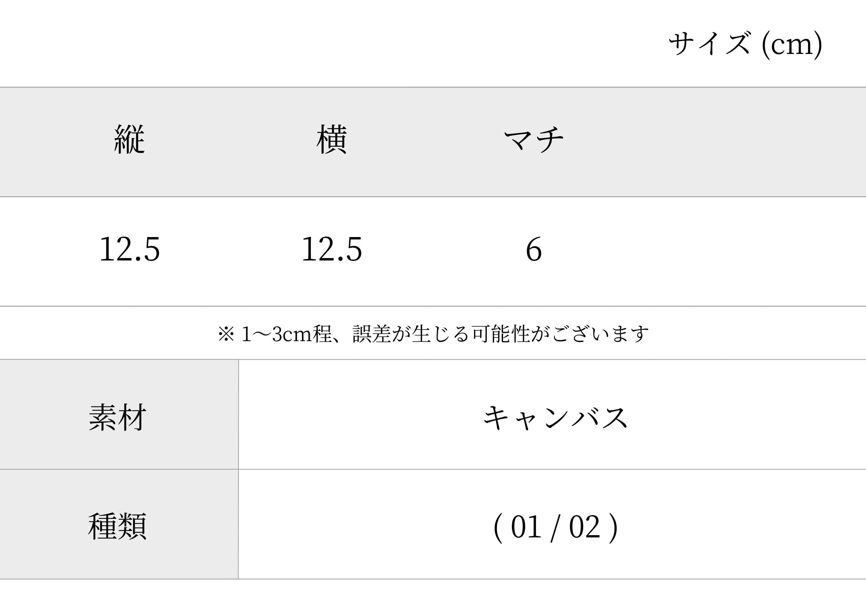The width and height of the screenshot is (866, 616).
Task: Click the 12.5 value under 横
Action: (x=332, y=249)
